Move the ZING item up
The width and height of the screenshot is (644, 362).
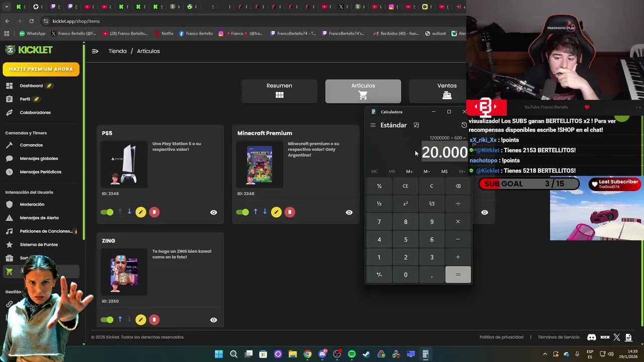pos(120,319)
